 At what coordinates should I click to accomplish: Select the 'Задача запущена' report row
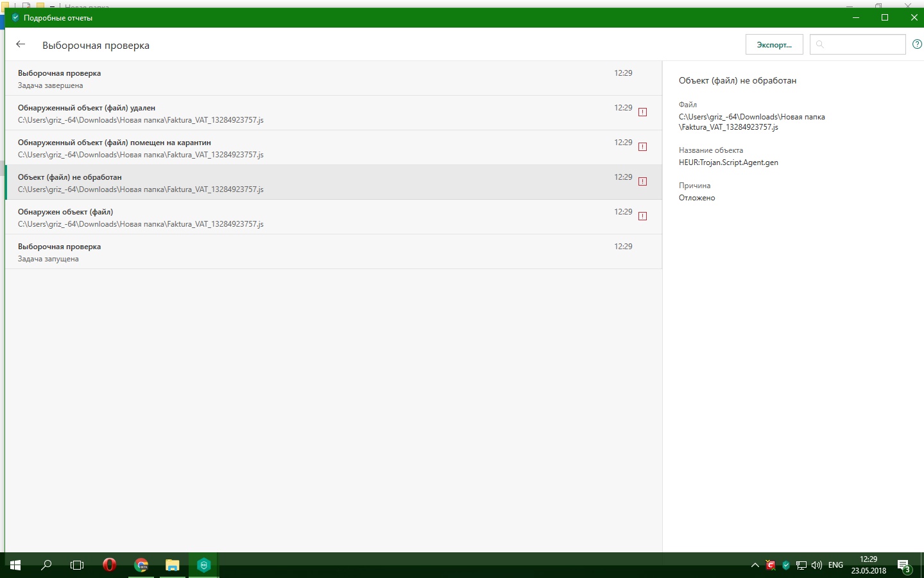click(334, 252)
